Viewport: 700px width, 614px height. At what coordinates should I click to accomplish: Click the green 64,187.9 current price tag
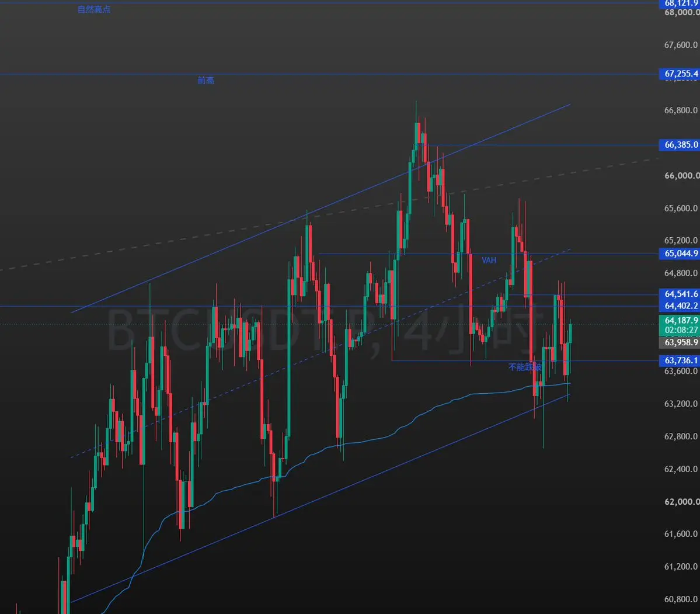[x=680, y=320]
